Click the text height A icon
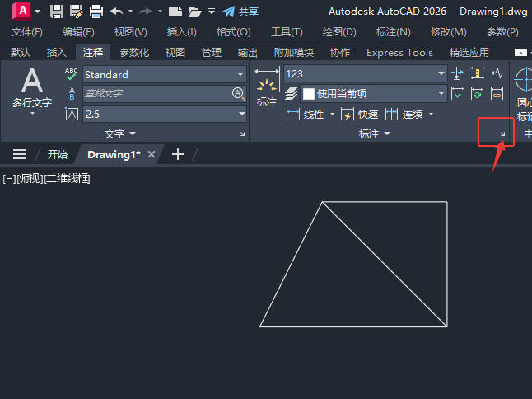Viewport: 532px width, 399px height. point(72,114)
